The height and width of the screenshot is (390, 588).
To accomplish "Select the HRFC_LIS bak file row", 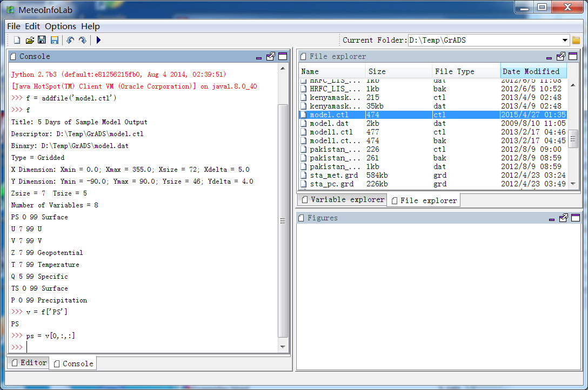I will tap(433, 89).
